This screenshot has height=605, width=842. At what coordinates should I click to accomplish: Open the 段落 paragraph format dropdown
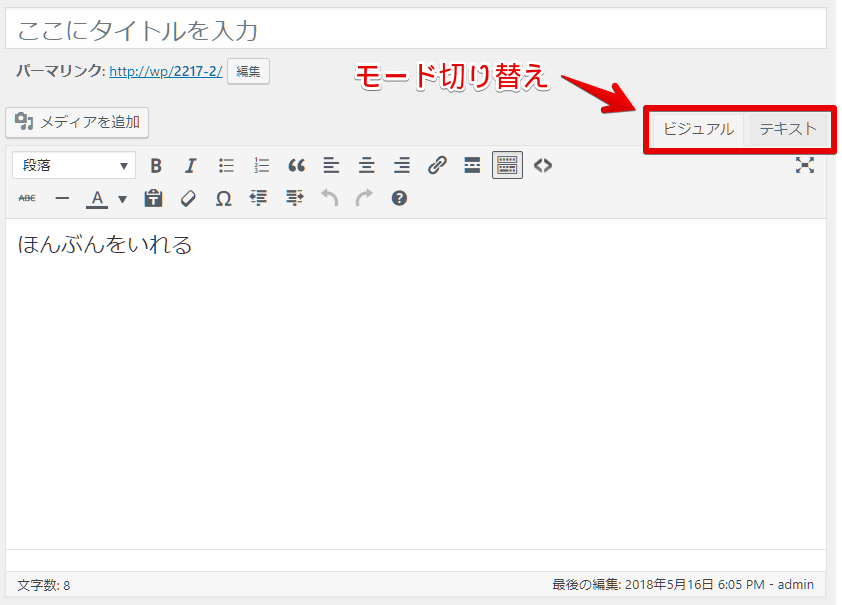(x=73, y=166)
